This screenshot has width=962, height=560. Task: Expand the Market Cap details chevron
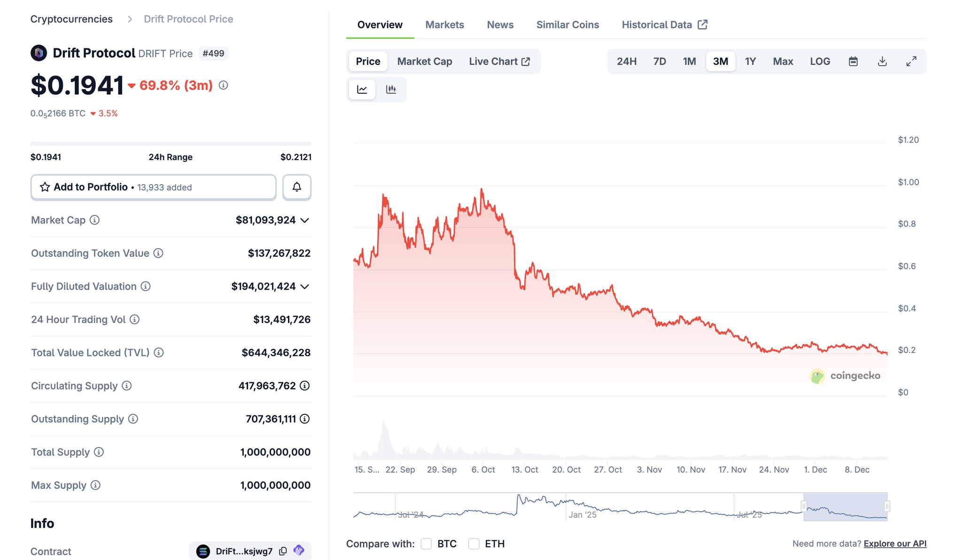[x=305, y=221]
